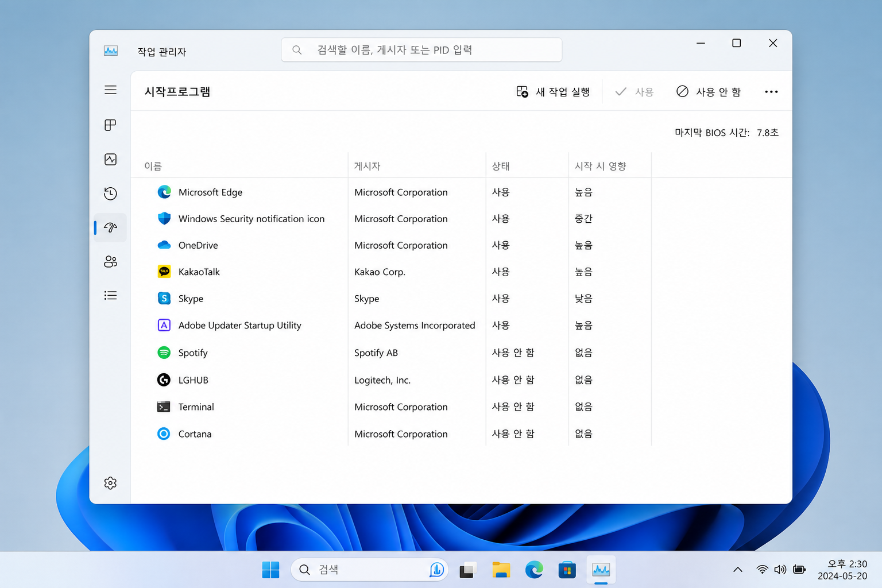This screenshot has width=882, height=588.
Task: Click the Windows Security shield icon
Action: pyautogui.click(x=164, y=218)
